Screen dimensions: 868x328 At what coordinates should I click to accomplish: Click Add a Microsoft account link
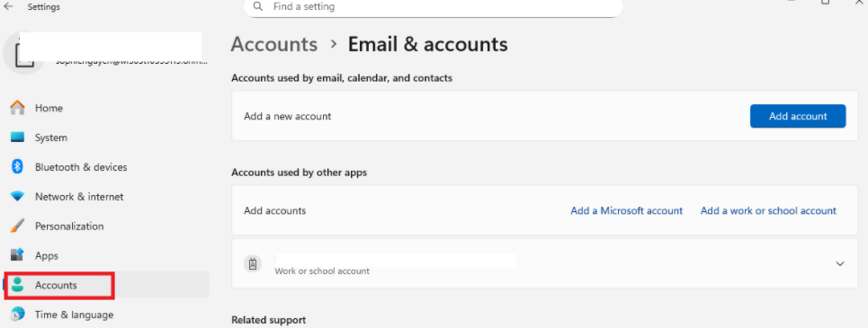[x=627, y=211]
